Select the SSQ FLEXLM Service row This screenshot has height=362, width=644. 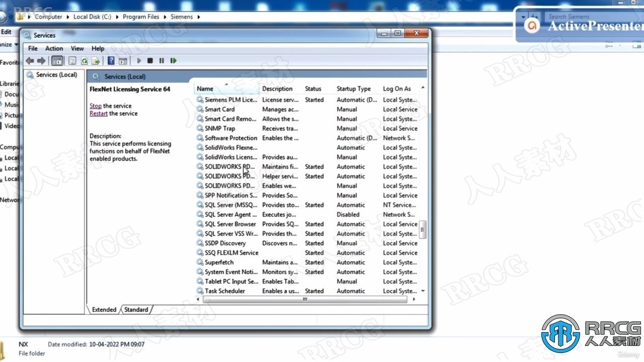[307, 252]
